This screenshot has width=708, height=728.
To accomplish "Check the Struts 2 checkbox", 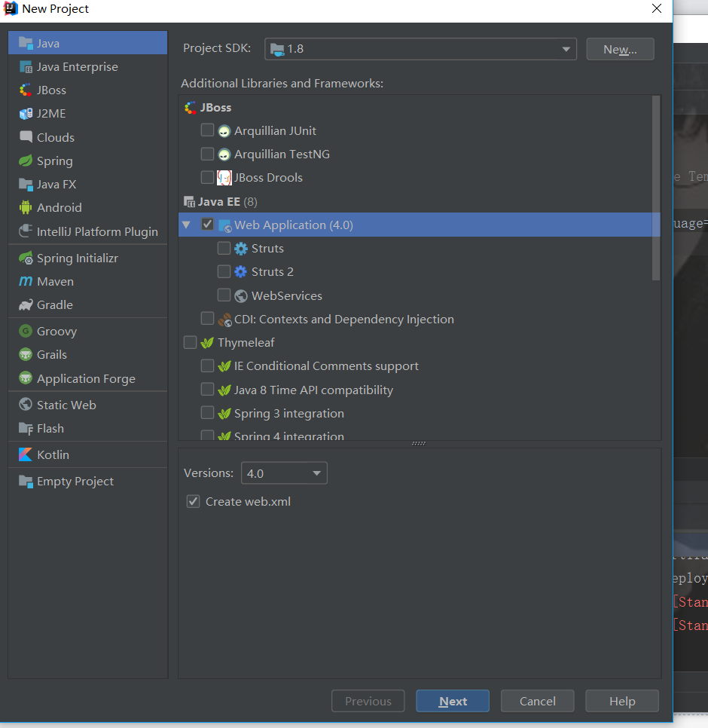I will tap(224, 271).
